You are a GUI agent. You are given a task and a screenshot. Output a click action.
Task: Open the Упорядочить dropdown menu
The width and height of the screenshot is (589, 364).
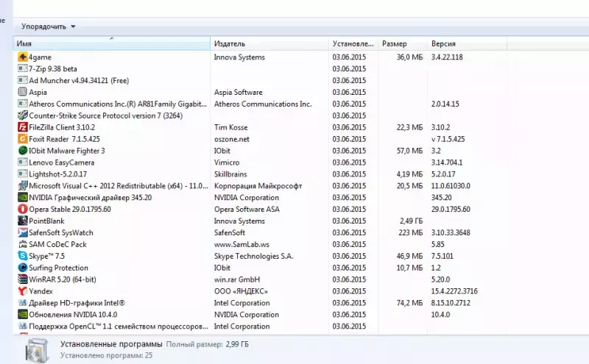[48, 26]
